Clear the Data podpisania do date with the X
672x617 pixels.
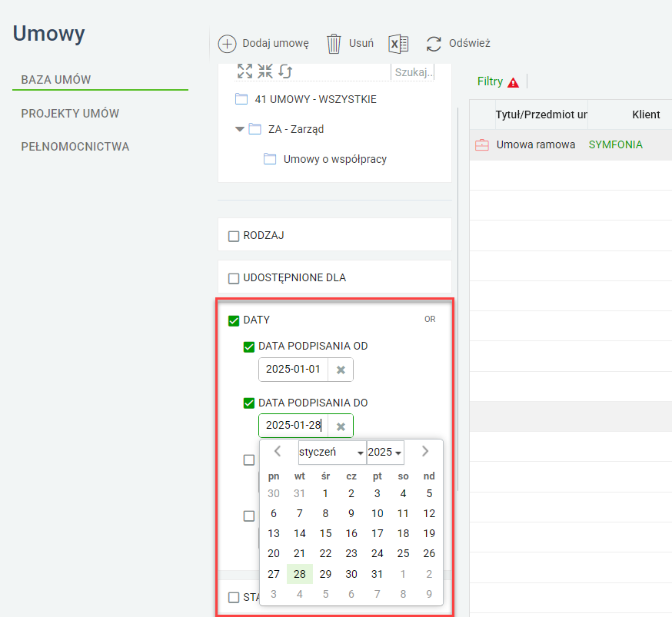coord(341,426)
